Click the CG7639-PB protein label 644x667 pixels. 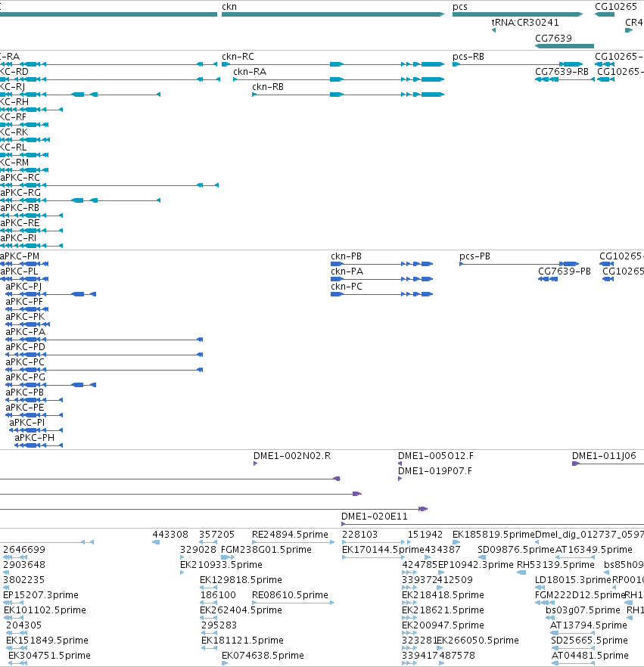pos(565,271)
